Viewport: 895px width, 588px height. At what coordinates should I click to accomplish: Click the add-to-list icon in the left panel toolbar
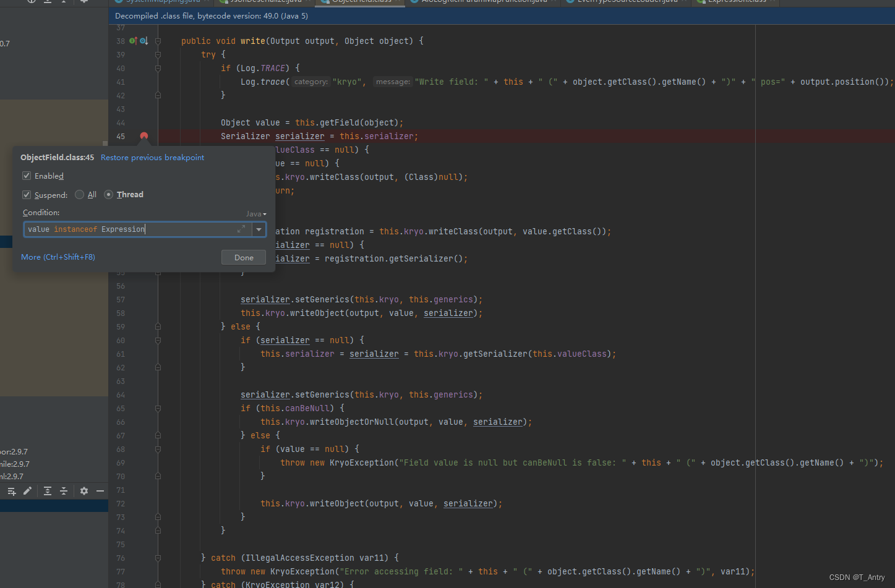click(x=12, y=491)
